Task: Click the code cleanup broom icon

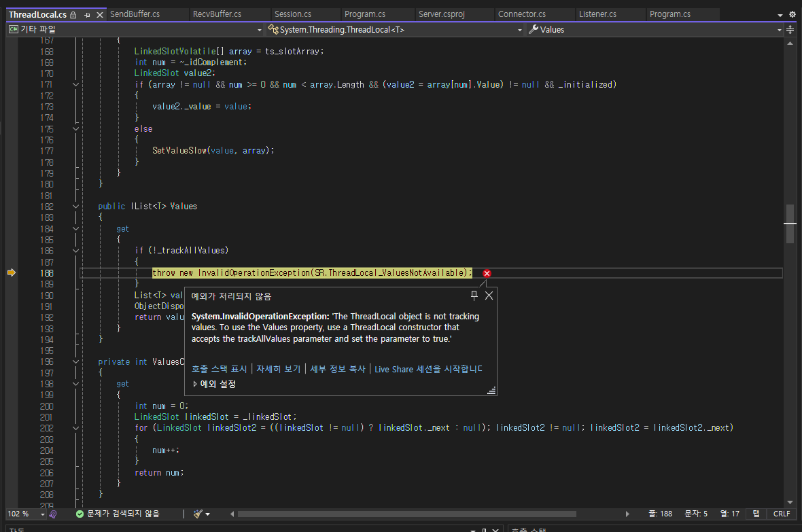Action: click(x=198, y=514)
